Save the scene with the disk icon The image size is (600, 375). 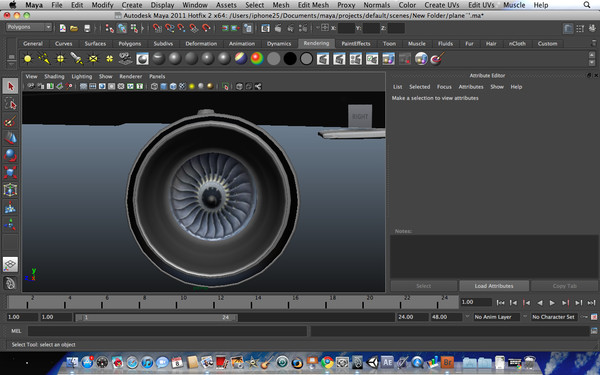[87, 28]
